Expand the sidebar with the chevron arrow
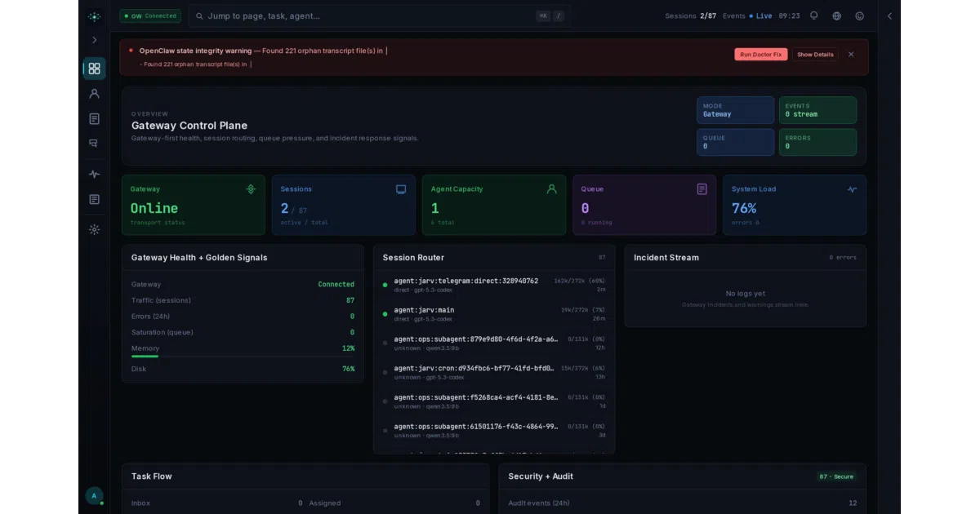Image resolution: width=980 pixels, height=514 pixels. pyautogui.click(x=94, y=40)
